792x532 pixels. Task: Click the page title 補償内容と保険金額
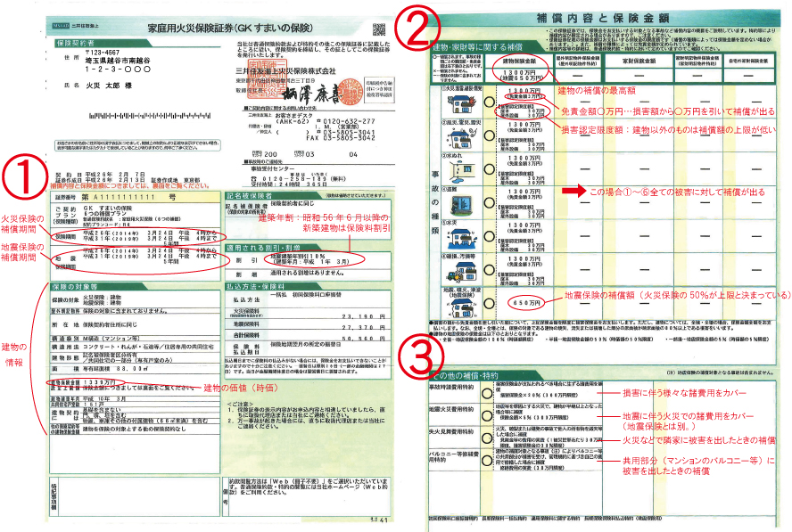(602, 18)
